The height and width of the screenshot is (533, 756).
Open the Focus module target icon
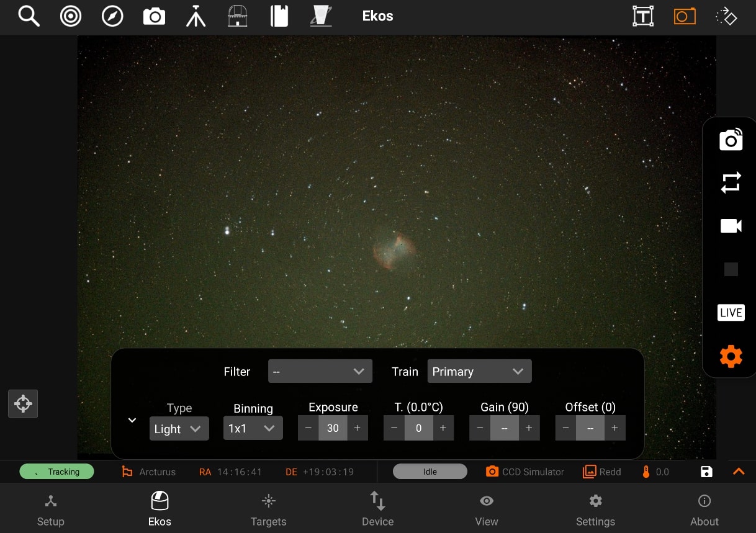[71, 16]
